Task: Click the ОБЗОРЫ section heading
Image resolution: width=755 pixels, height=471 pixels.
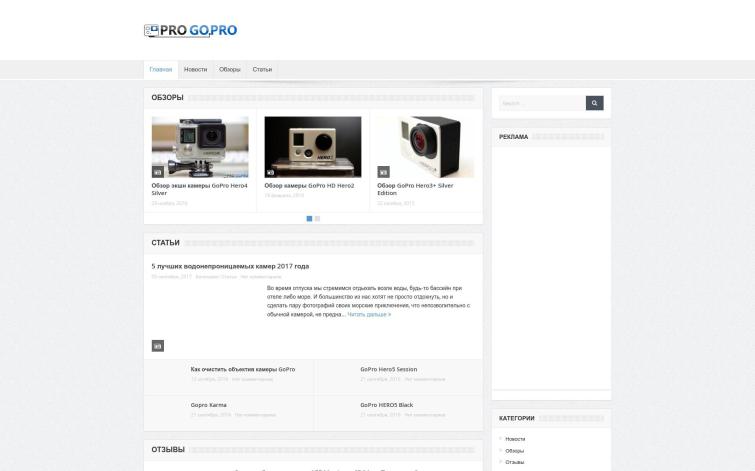Action: (x=168, y=98)
